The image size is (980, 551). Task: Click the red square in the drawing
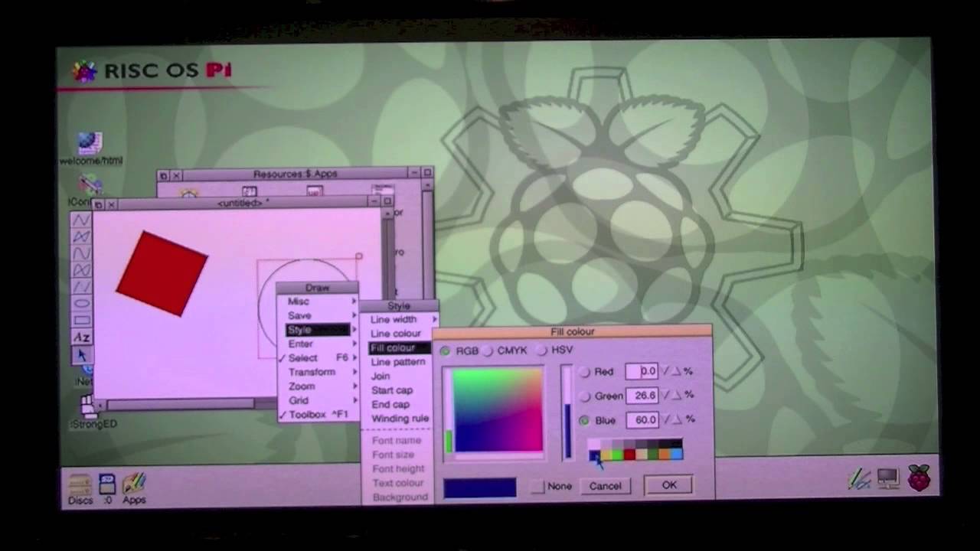162,273
